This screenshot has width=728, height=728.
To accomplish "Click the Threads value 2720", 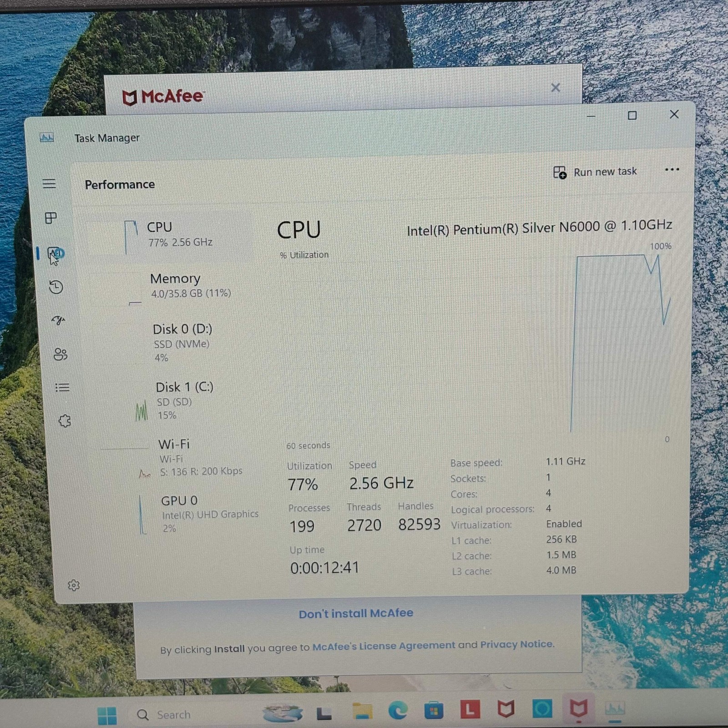I will tap(364, 525).
